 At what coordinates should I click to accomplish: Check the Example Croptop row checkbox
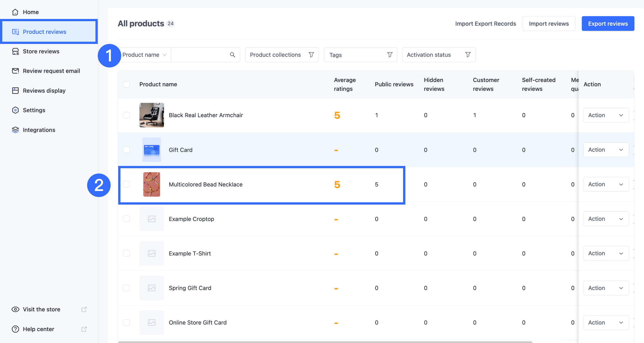126,219
